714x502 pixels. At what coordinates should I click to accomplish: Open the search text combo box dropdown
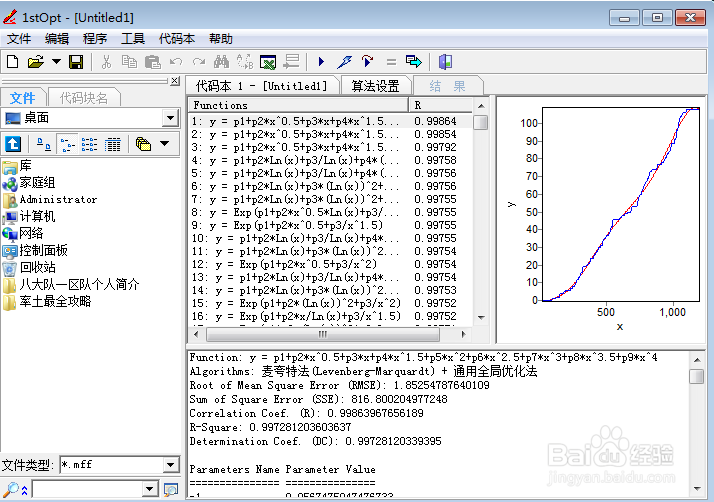pos(150,490)
